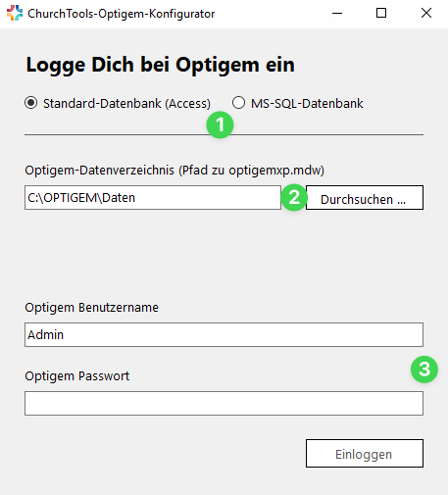The width and height of the screenshot is (448, 495).
Task: Select the Standard-Datenbank (Access) radio circle
Action: coord(31,103)
